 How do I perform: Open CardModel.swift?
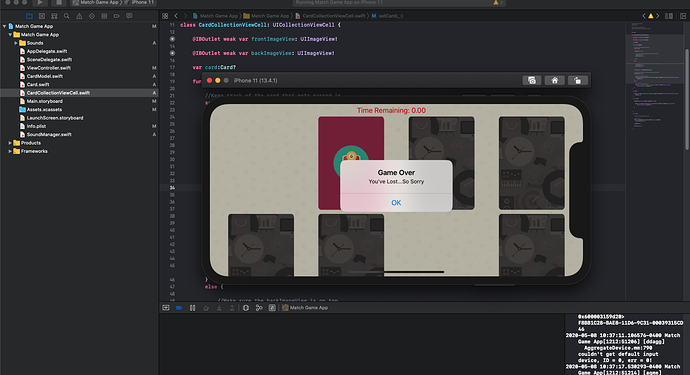44,77
